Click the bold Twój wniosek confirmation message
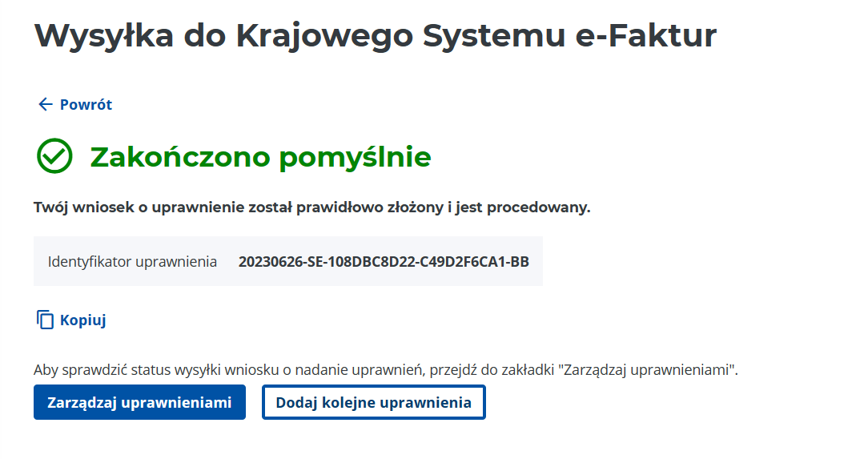868x459 pixels. [x=311, y=208]
